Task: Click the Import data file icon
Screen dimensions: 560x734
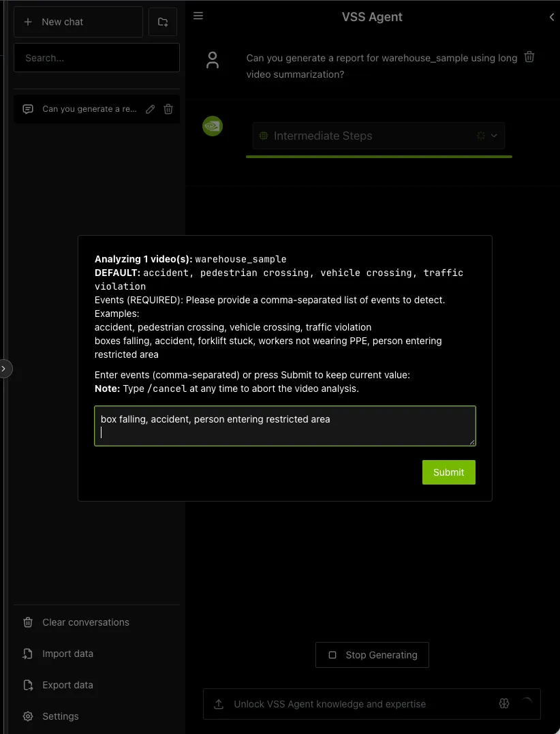Action: click(x=28, y=654)
